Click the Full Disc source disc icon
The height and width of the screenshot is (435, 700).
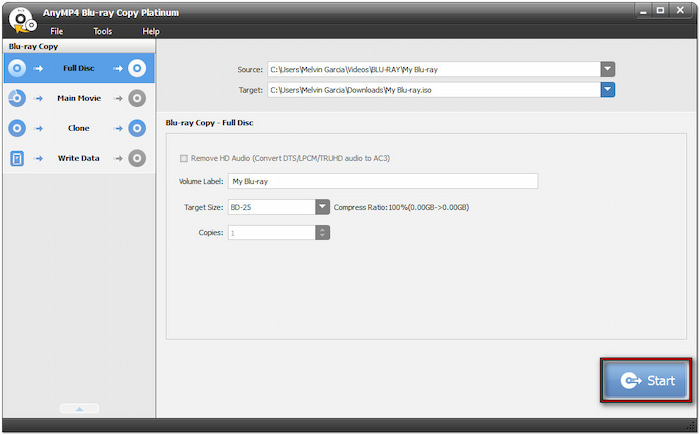click(16, 68)
